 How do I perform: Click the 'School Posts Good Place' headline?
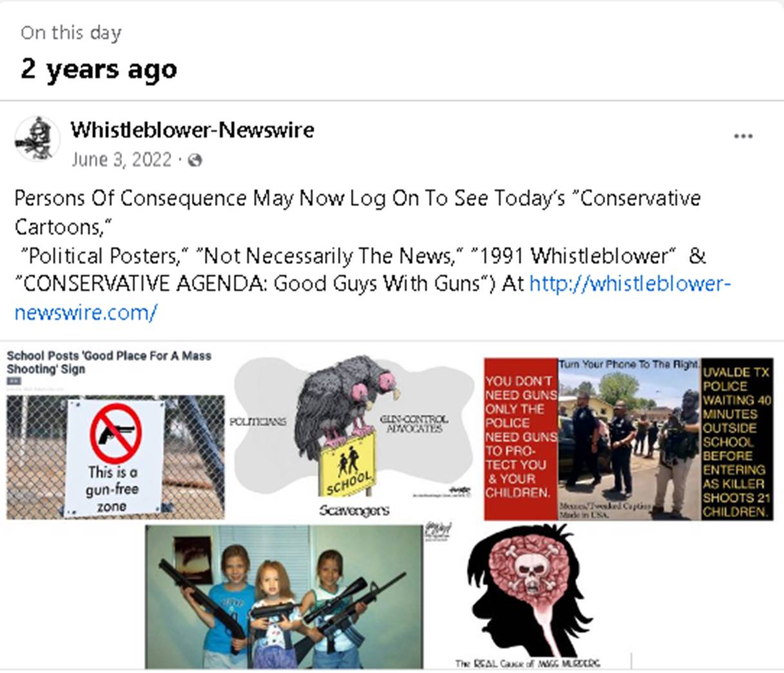pyautogui.click(x=109, y=363)
